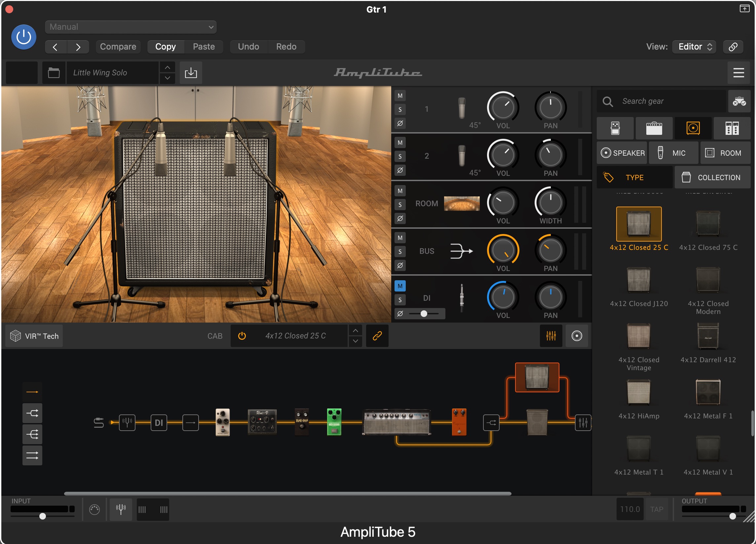Open the View Editor dropdown
The height and width of the screenshot is (544, 756).
click(694, 47)
